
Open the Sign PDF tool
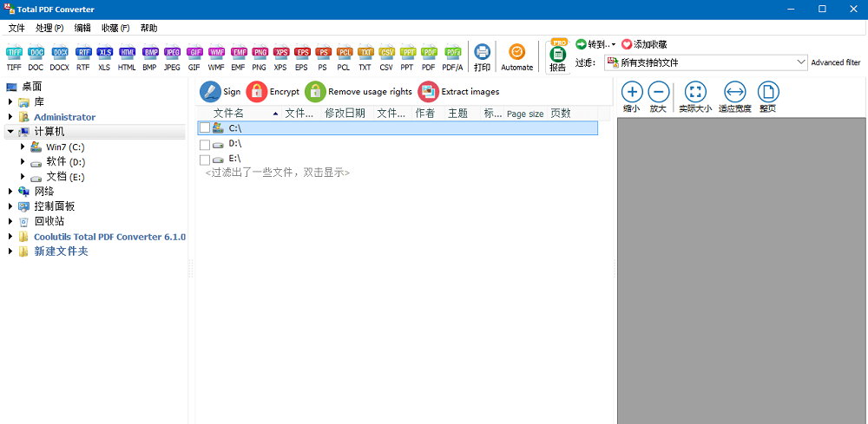210,92
